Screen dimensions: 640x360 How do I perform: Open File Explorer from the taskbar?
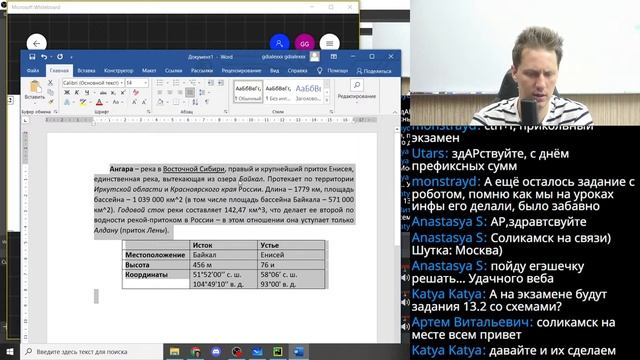coord(175,351)
